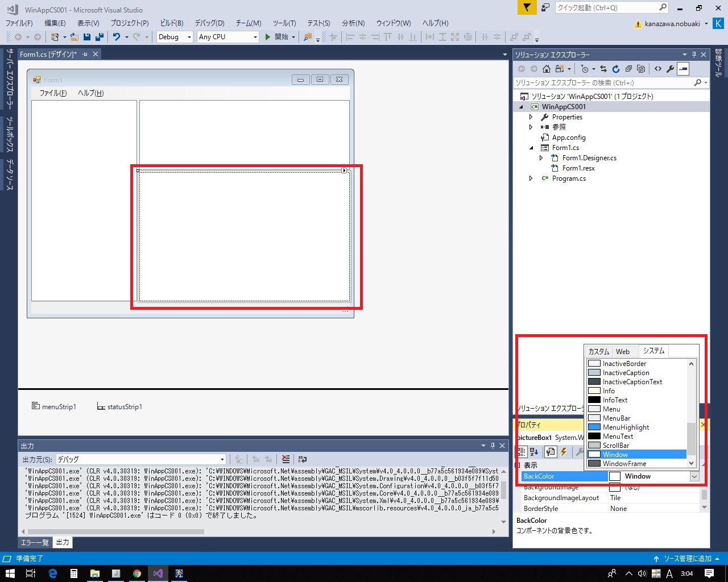Click Show All Files icon in Solution Explorer
Screen dimensions: 728x582
[x=641, y=69]
